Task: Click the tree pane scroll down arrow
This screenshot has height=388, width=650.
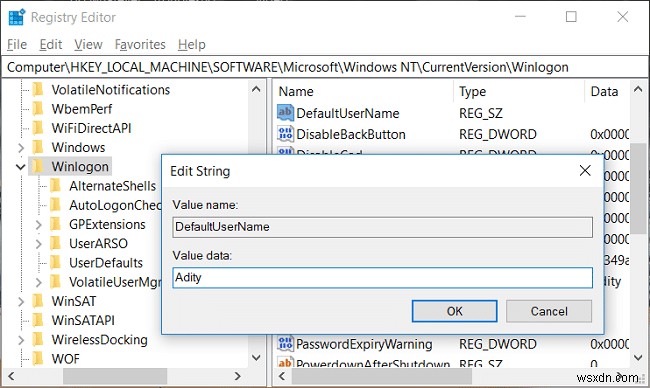Action: 256,357
